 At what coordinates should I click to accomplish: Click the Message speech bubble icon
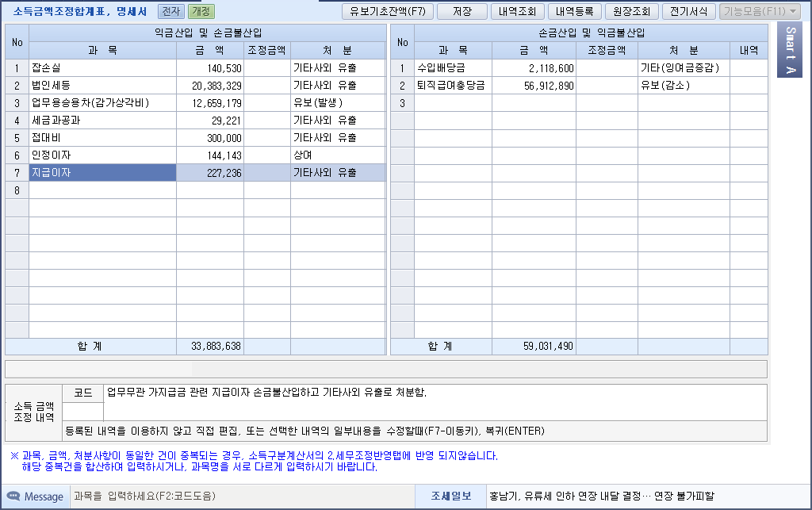point(13,496)
